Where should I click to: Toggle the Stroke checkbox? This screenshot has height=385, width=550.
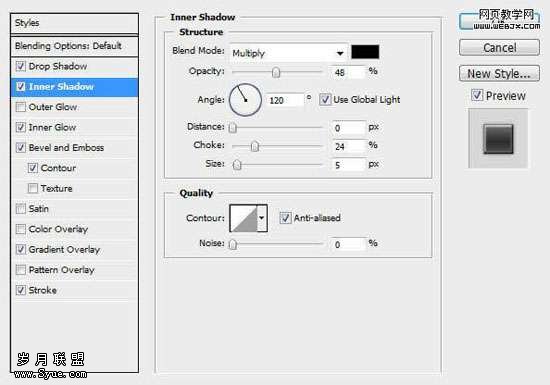point(21,290)
